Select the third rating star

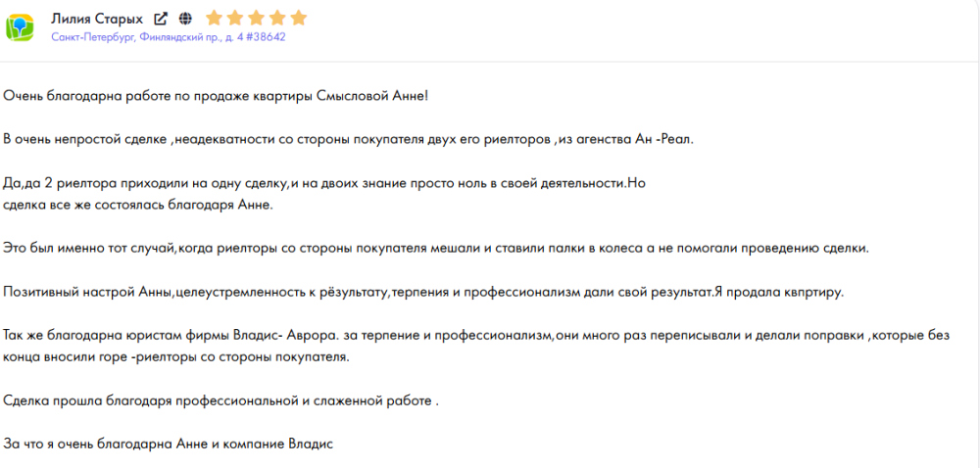[257, 18]
